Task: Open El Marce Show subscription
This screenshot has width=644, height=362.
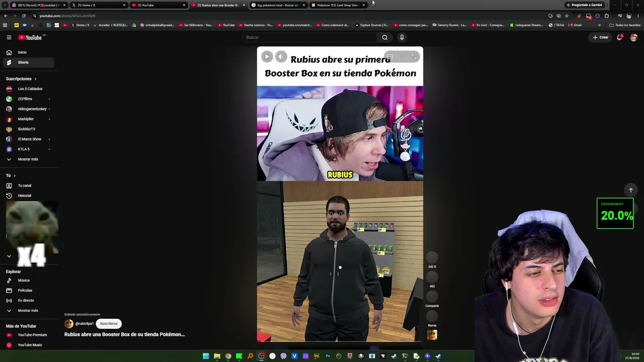Action: click(x=28, y=139)
